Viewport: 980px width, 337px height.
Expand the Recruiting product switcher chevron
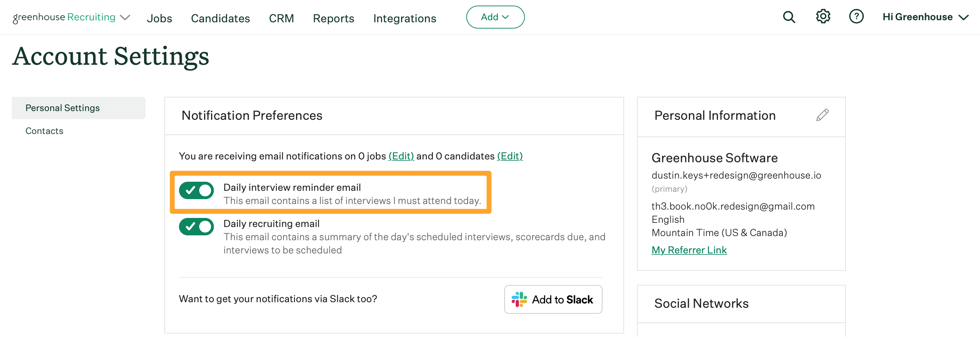coord(125,17)
